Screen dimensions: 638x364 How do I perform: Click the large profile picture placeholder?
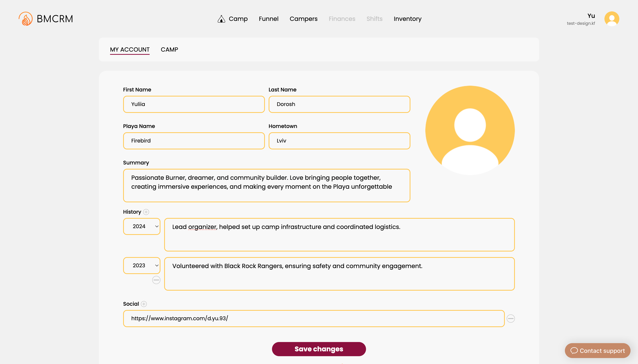470,130
